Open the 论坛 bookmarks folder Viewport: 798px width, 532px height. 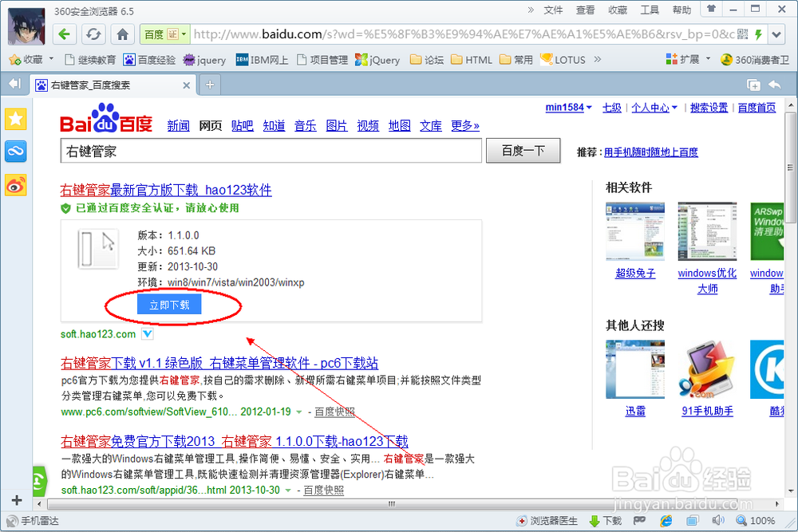[x=427, y=60]
